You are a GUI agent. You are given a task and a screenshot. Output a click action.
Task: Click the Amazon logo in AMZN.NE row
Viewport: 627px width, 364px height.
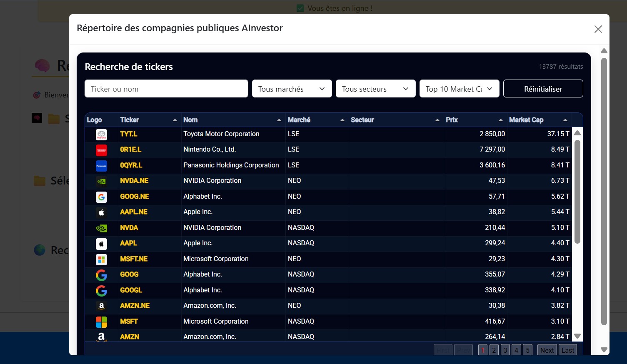(x=101, y=306)
